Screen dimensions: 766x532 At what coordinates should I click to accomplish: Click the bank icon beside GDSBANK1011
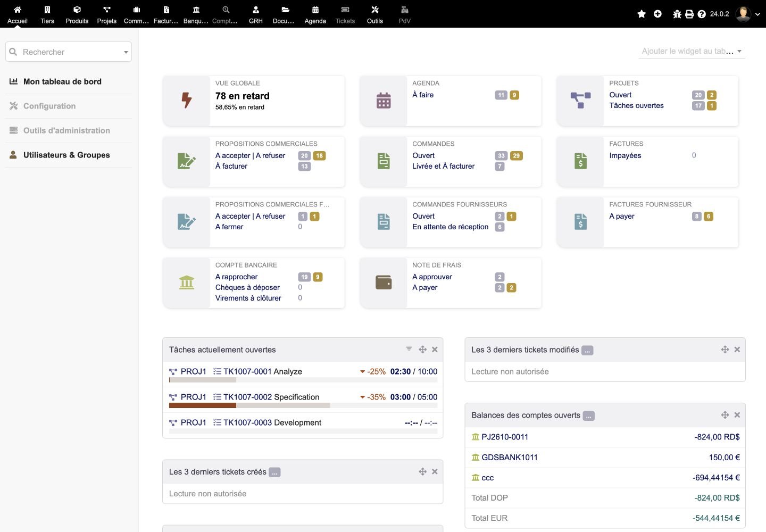[x=476, y=457]
